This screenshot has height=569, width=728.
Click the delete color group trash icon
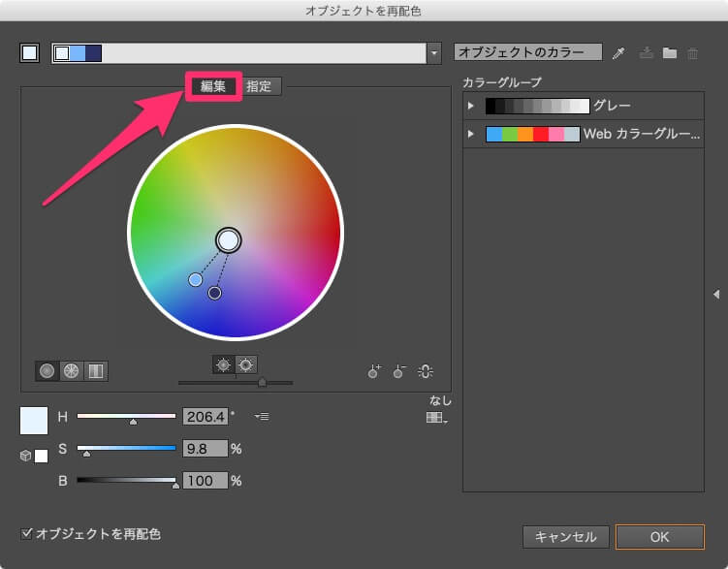click(693, 53)
